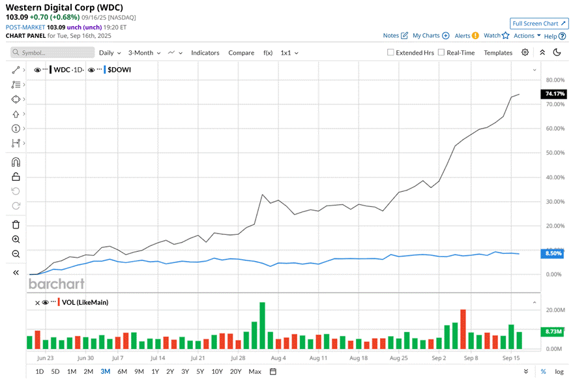The width and height of the screenshot is (588, 385).
Task: Zoom out of the chart
Action: point(16,254)
